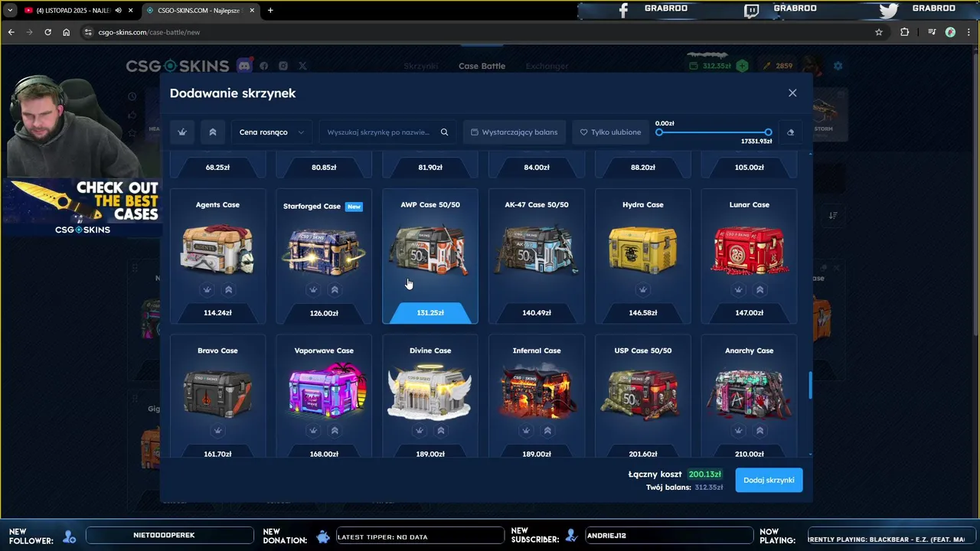980x551 pixels.
Task: Toggle the double-chevron filter in the toolbar
Action: coord(213,132)
